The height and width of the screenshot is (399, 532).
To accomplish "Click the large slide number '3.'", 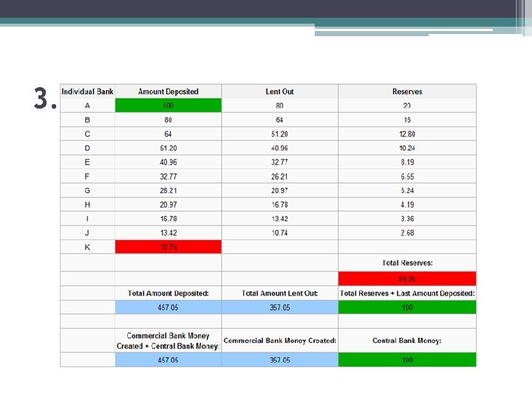I will pyautogui.click(x=45, y=98).
